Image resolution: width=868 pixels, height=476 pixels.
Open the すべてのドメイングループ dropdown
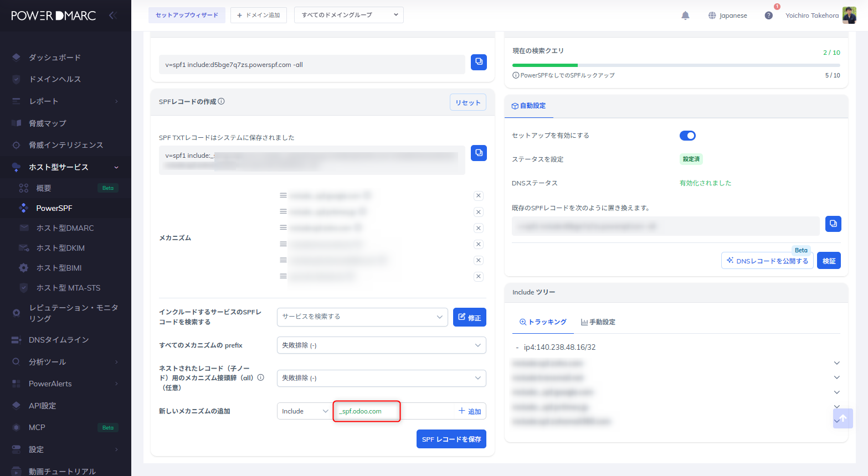pyautogui.click(x=349, y=15)
